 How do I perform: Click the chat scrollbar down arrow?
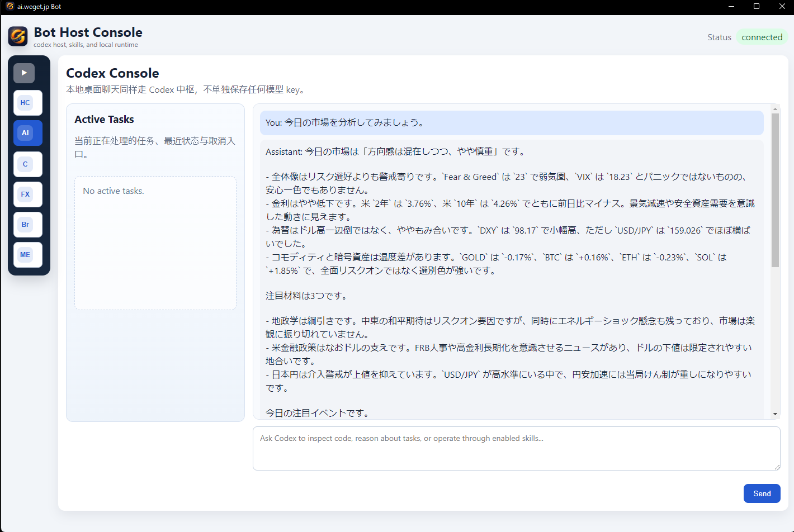775,414
